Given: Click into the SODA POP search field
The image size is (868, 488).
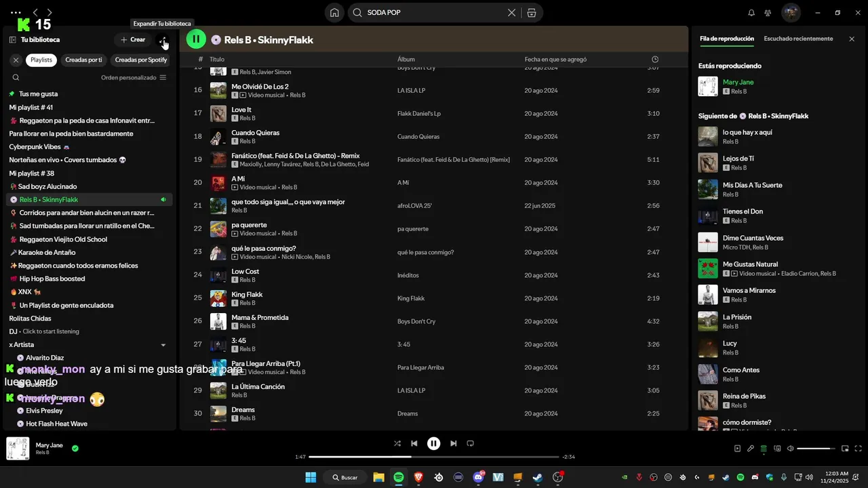Looking at the screenshot, I should click(x=434, y=12).
